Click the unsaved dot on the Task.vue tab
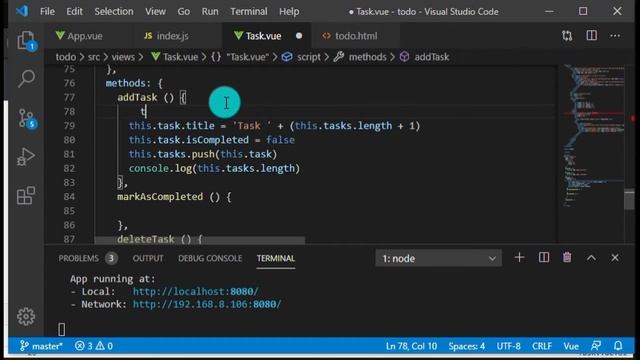Screen dimensions: 640x360 [299, 36]
